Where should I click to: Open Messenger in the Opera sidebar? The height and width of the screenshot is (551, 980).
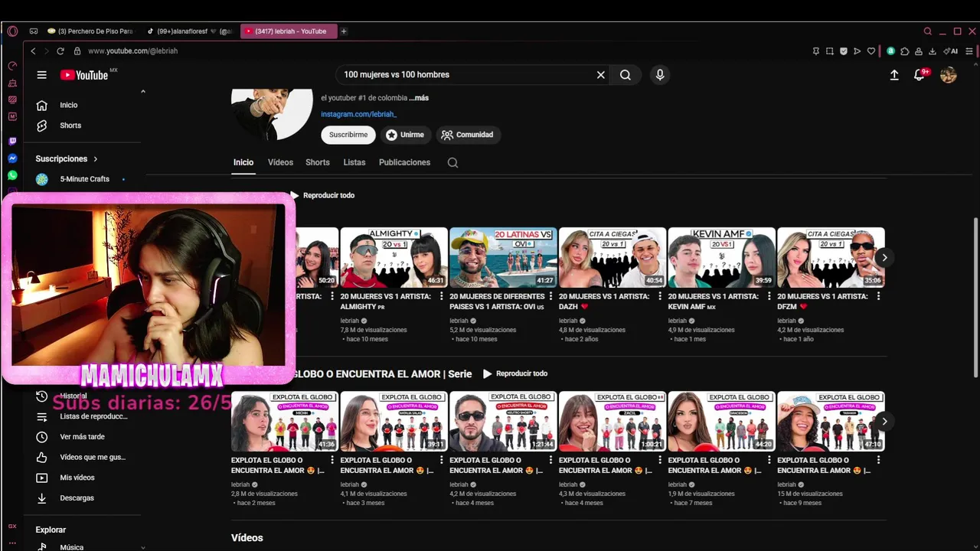(x=12, y=158)
